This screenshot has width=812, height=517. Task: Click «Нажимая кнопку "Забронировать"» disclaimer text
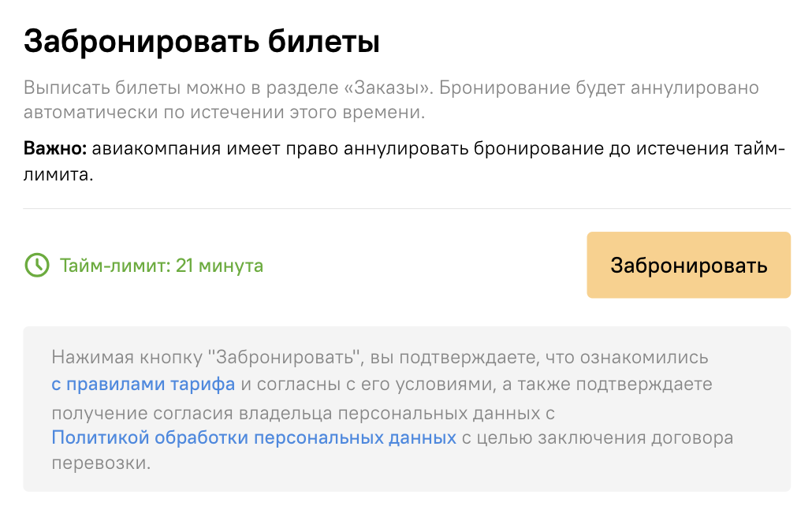tap(206, 357)
